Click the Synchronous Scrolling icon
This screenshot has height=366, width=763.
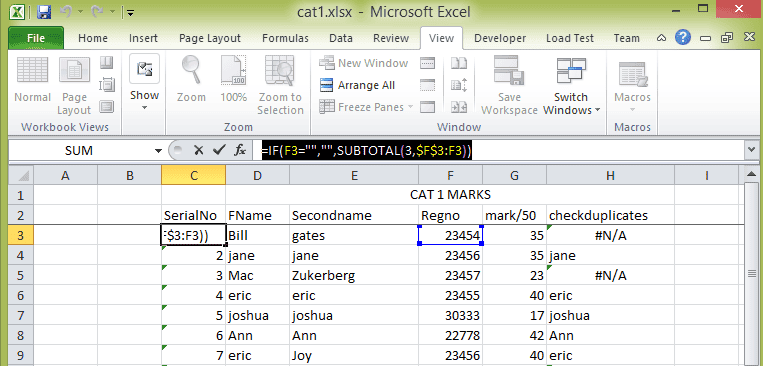click(x=459, y=85)
